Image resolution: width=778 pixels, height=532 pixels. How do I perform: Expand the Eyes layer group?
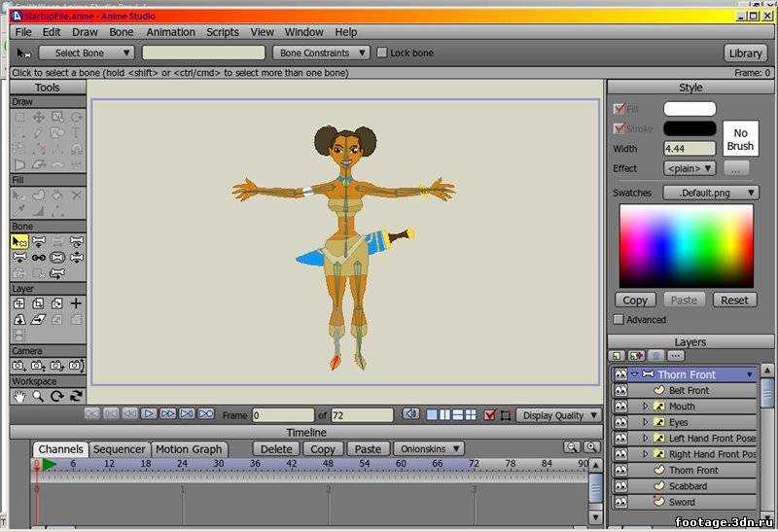pos(645,422)
